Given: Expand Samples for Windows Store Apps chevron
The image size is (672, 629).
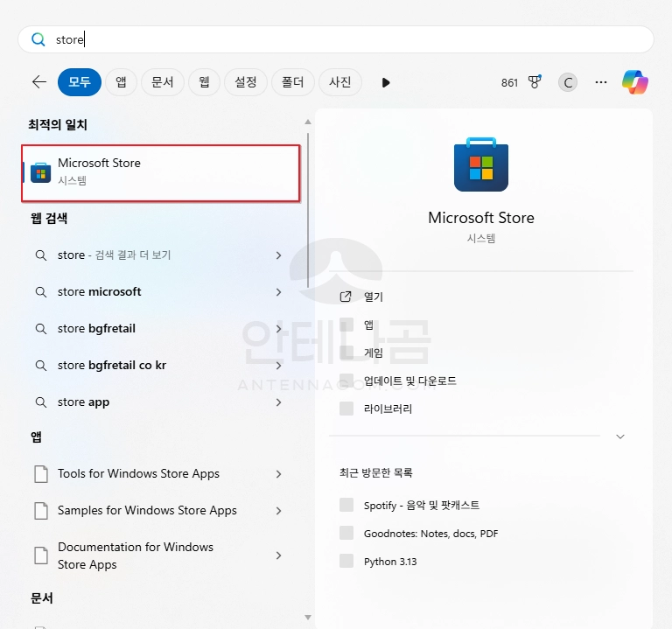Looking at the screenshot, I should [x=279, y=511].
